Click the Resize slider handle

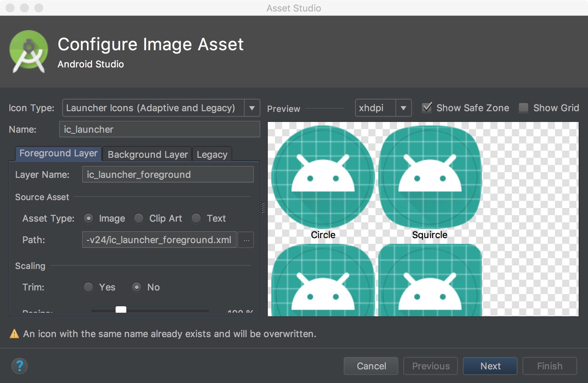tap(121, 310)
